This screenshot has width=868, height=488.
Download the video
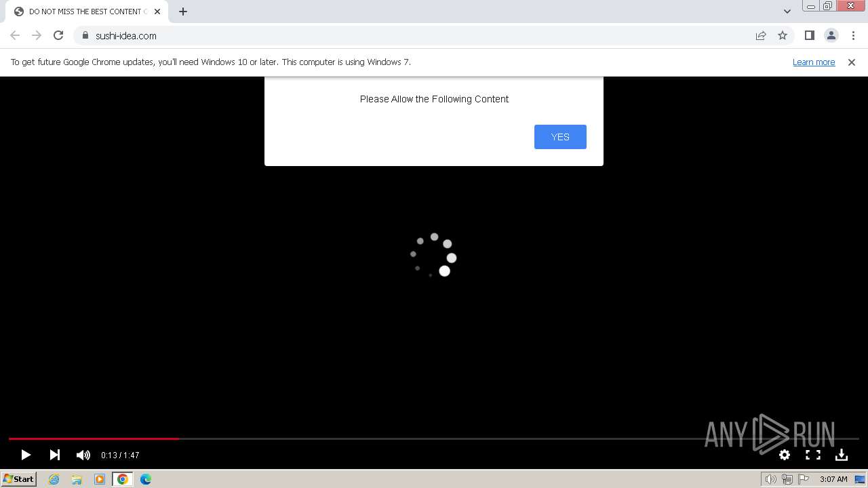[x=842, y=455]
